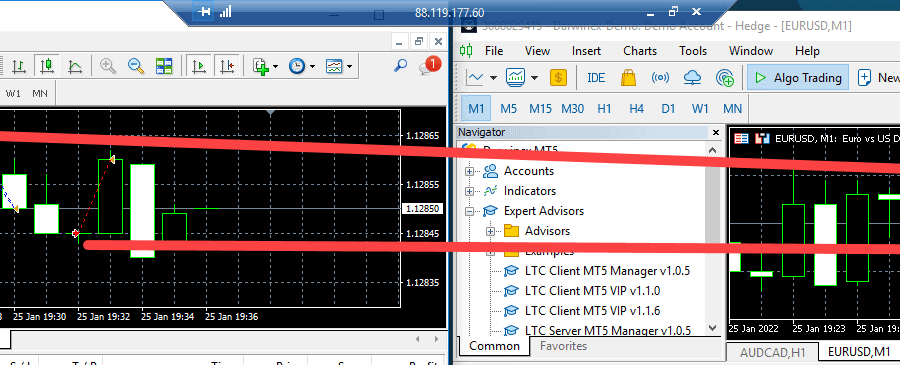Select Bar Chart icon in left terminal toolbar
Screen dimensions: 900x365
tap(20, 66)
